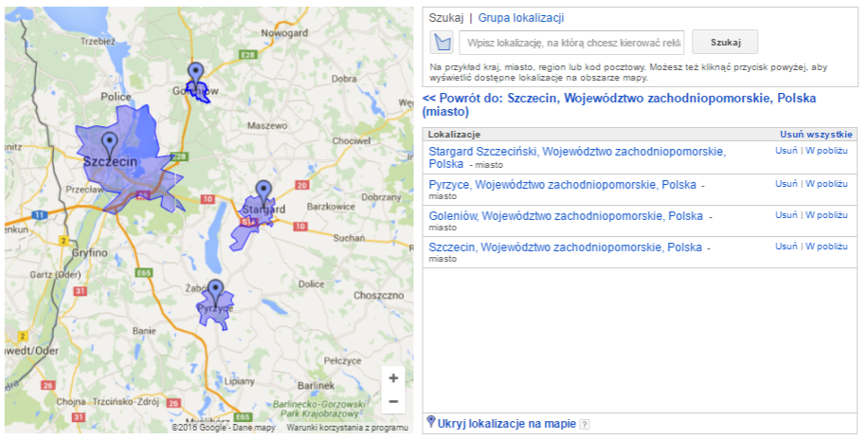Remove Szczecin with Usuń
Viewport: 868px width, 440px height.
tap(787, 246)
